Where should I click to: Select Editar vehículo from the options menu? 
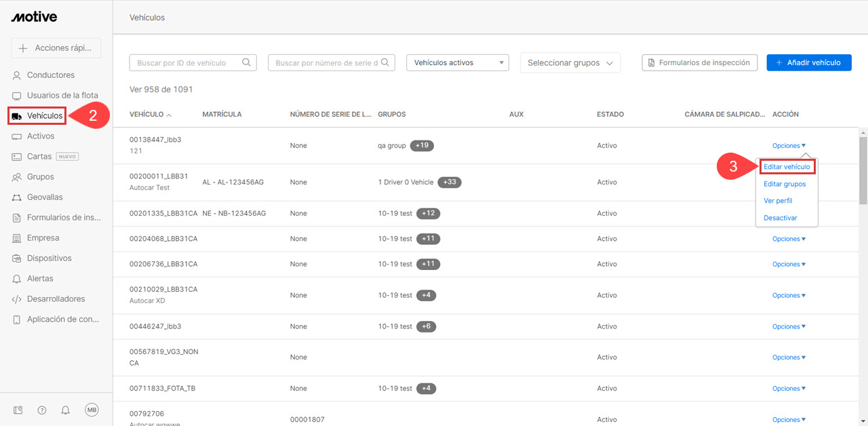(x=787, y=166)
